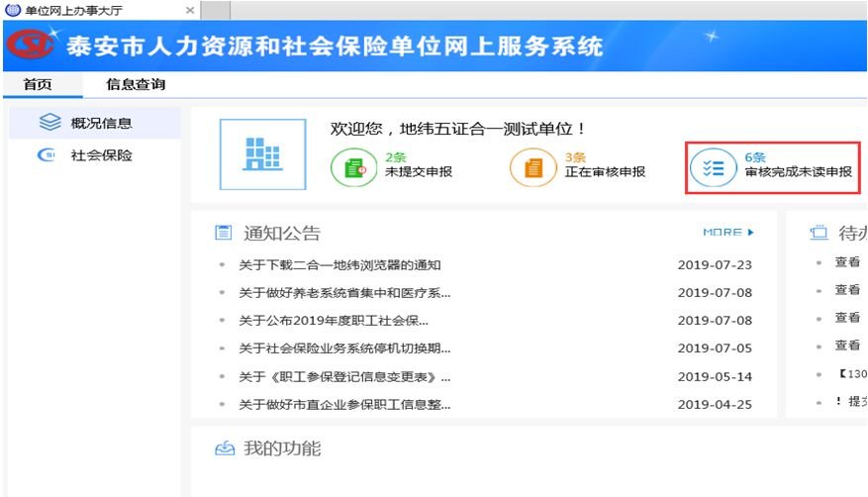
Task: Click the welcome text 欢迎您，地纬五证合一测试单位！
Action: 457,129
